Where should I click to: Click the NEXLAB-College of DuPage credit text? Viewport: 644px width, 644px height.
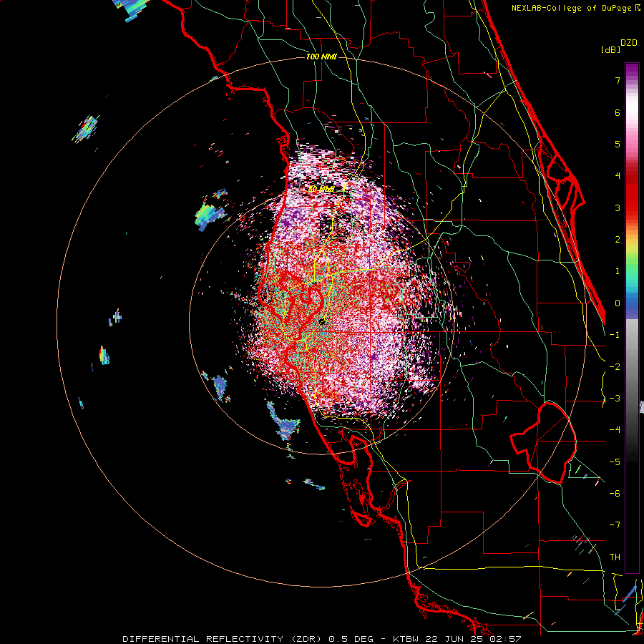coord(572,8)
